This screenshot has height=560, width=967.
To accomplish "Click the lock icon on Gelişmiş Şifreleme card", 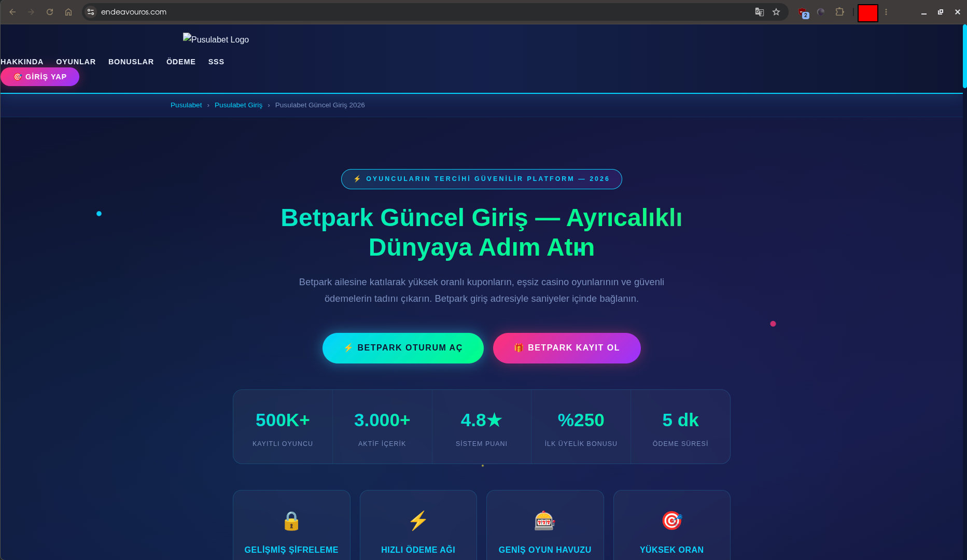I will (x=291, y=521).
